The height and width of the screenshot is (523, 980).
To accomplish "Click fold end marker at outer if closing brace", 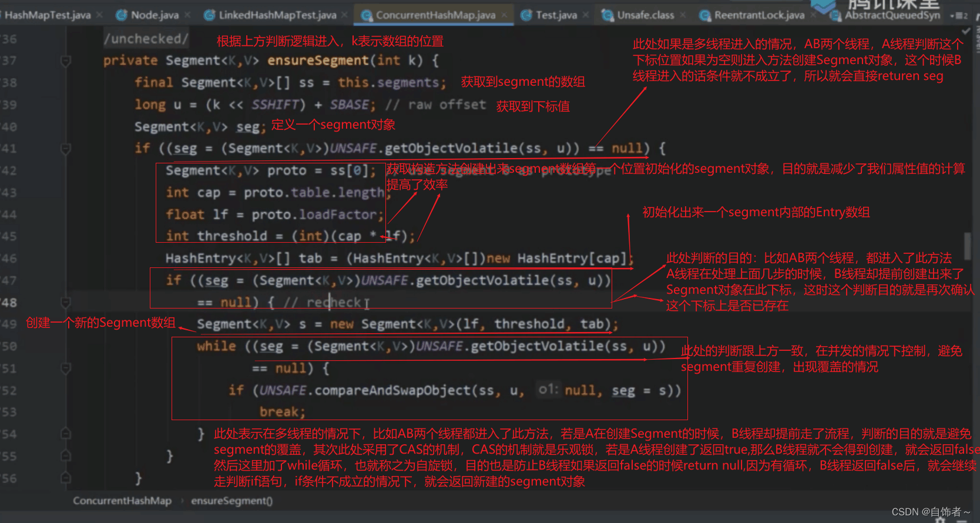I will tap(66, 478).
